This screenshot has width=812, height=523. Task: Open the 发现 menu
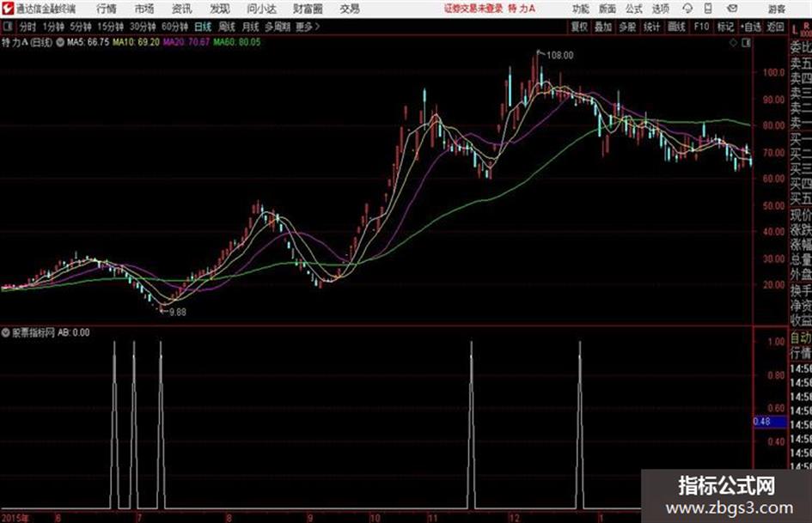pos(220,9)
